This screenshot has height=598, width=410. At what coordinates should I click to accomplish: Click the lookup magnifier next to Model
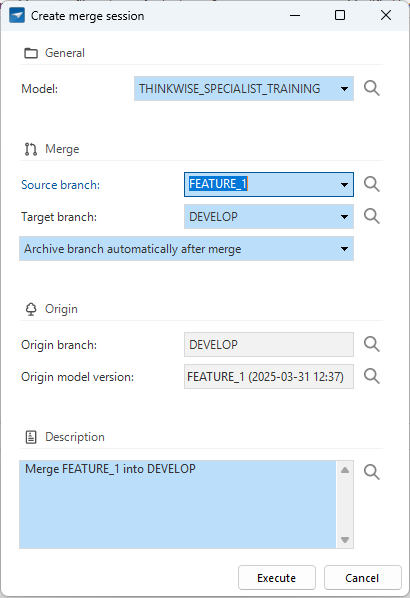pyautogui.click(x=371, y=88)
